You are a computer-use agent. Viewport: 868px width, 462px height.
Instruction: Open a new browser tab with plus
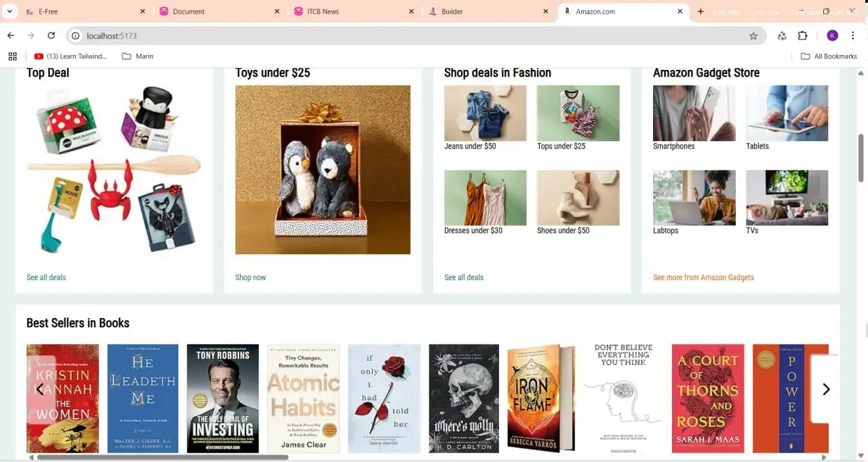tap(701, 12)
